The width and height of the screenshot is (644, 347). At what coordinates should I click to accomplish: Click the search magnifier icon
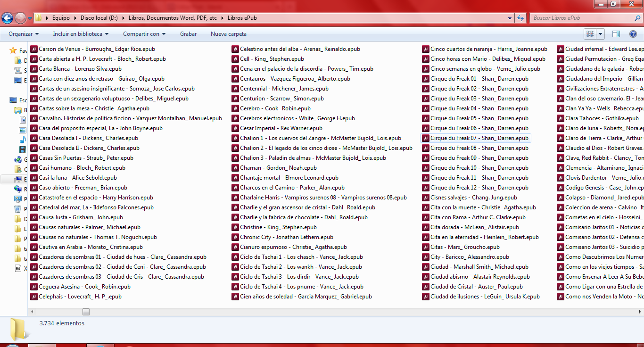[x=638, y=18]
